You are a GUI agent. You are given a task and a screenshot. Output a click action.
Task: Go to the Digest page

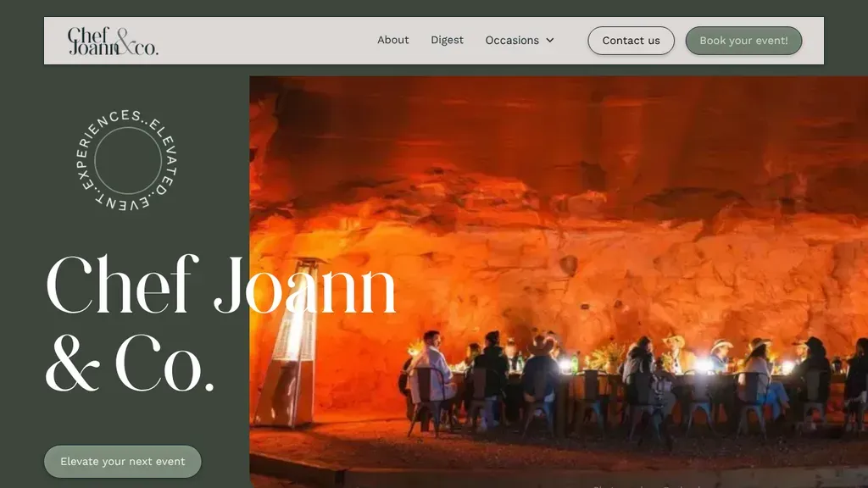tap(448, 40)
